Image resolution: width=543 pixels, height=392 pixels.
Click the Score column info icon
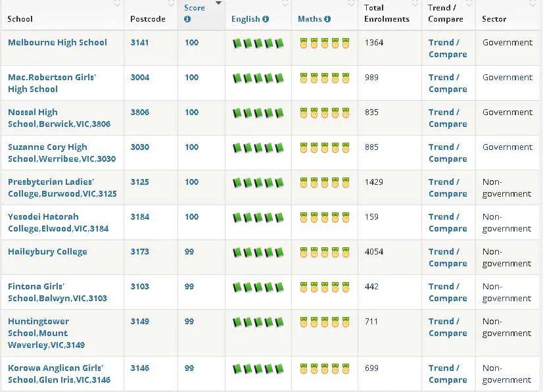coord(187,19)
